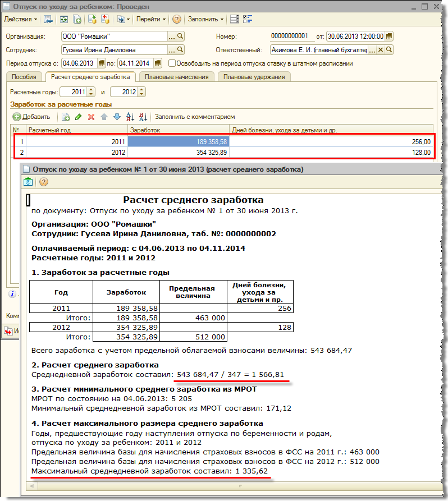Select the Расчет среднего заработка tab

[x=90, y=77]
